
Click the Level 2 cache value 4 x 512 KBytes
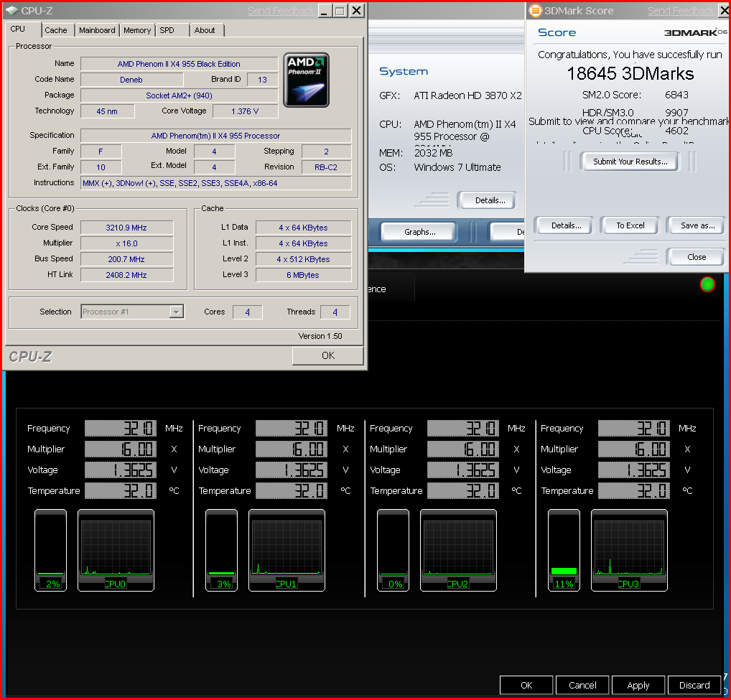(x=303, y=259)
